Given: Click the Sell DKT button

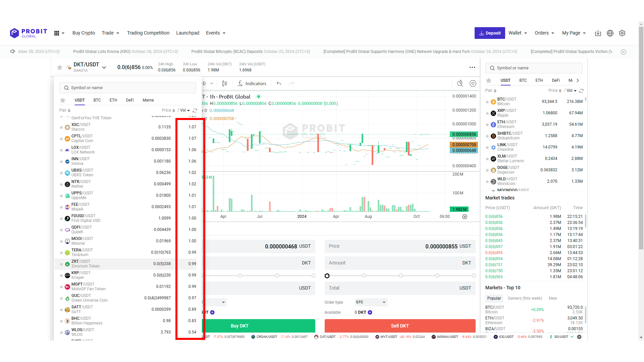Looking at the screenshot, I should click(x=400, y=326).
